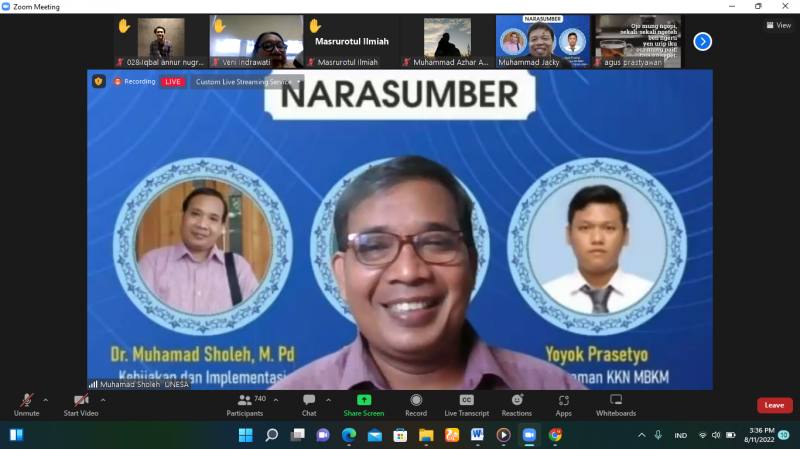Open the Chat panel
Screen dimensions: 800x449
309,405
